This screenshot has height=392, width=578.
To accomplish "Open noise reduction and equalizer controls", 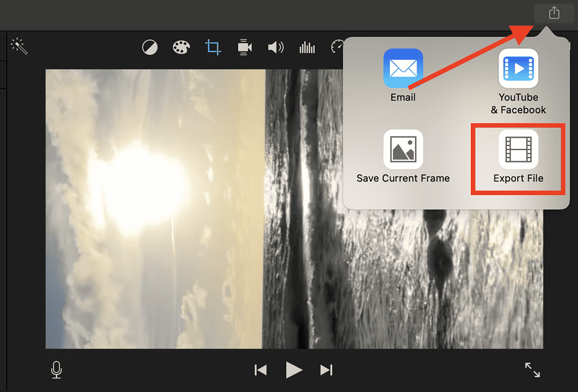I will point(307,47).
